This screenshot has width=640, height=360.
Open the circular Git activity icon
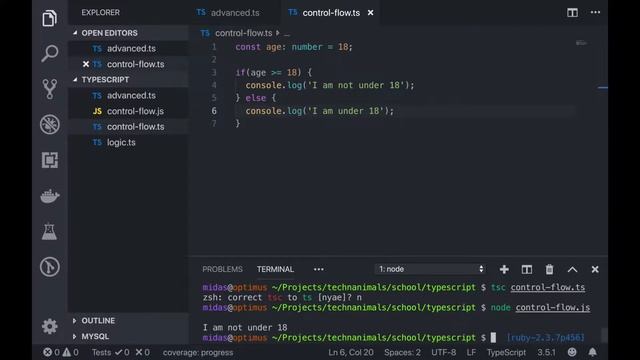tap(49, 267)
